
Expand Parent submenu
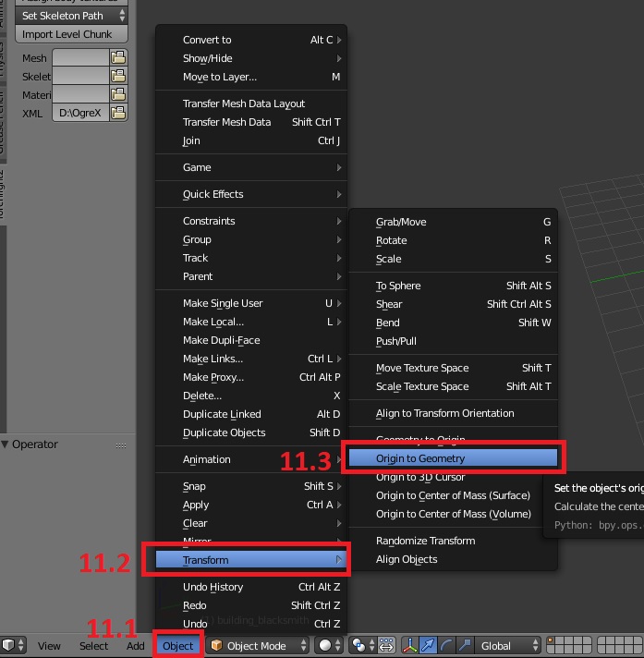coord(251,276)
